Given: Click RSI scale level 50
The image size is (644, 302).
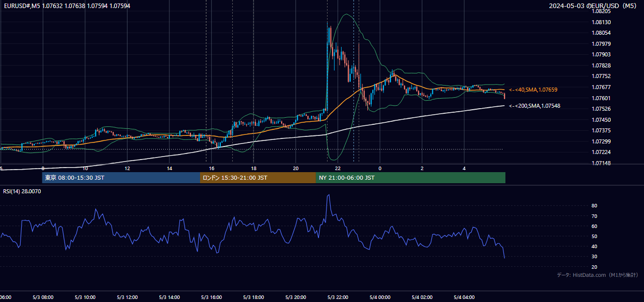Looking at the screenshot, I should pyautogui.click(x=595, y=236).
